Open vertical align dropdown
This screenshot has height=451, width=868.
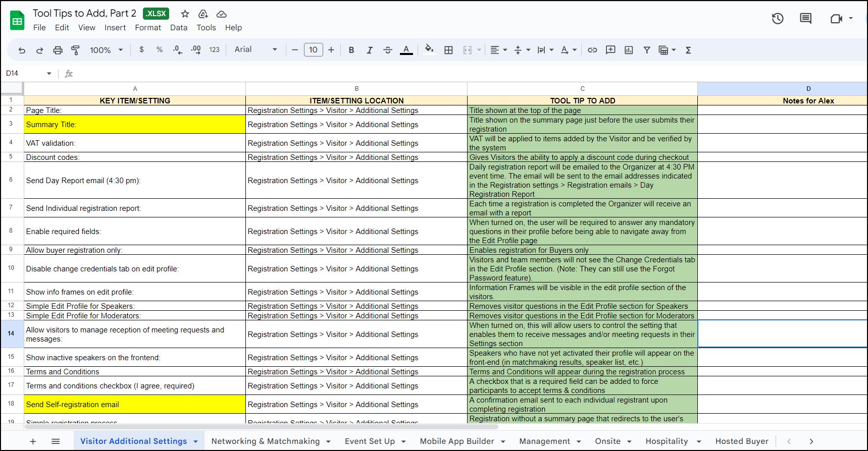[522, 50]
